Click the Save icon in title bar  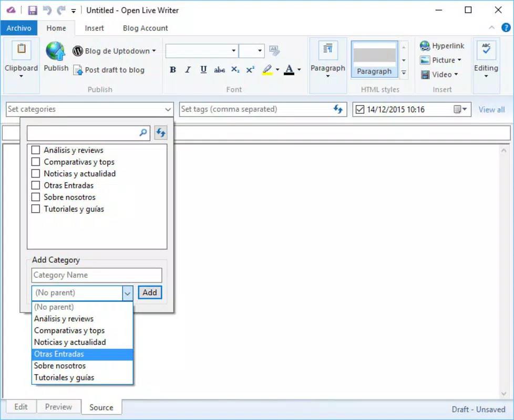[x=33, y=10]
